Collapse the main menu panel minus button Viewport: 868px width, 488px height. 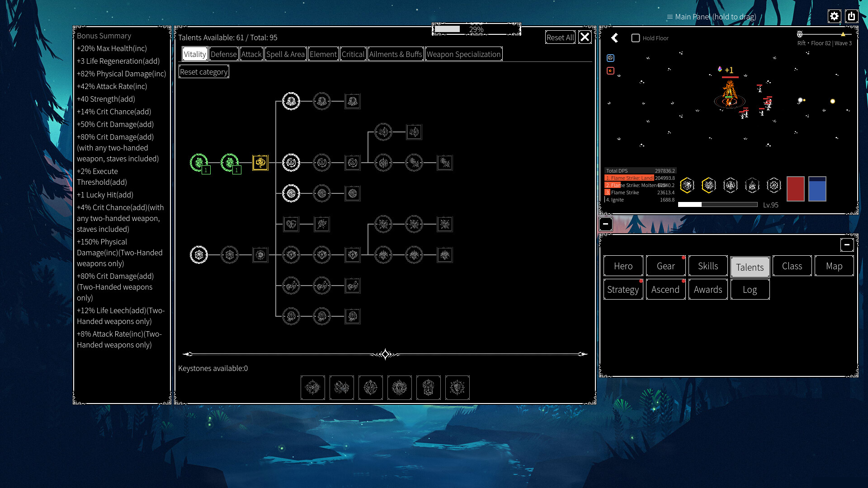point(847,245)
